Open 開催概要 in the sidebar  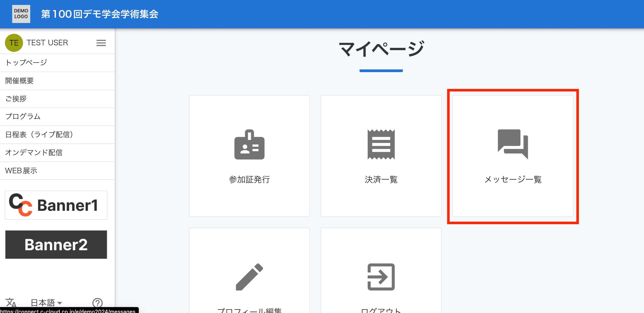[57, 81]
